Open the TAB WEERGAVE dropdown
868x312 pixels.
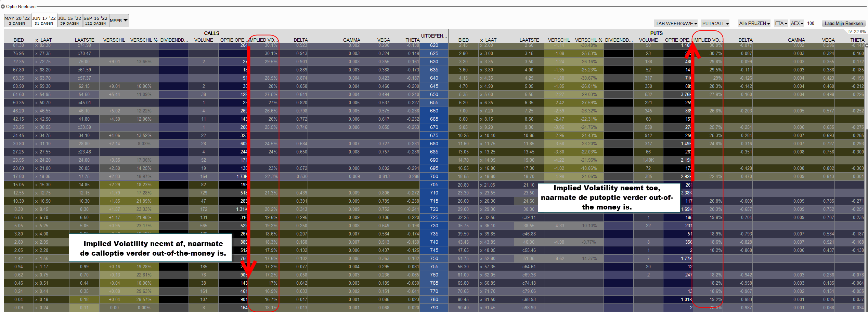click(676, 23)
